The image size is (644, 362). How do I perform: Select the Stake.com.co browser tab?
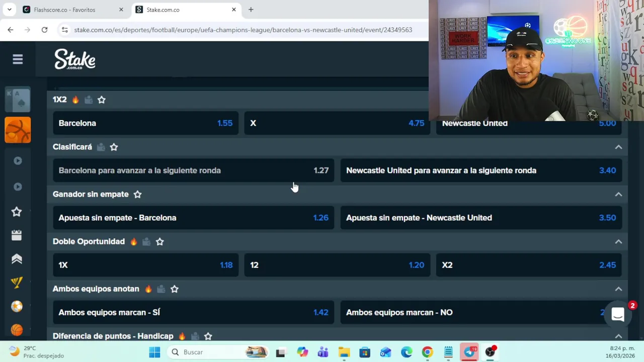[x=186, y=10]
